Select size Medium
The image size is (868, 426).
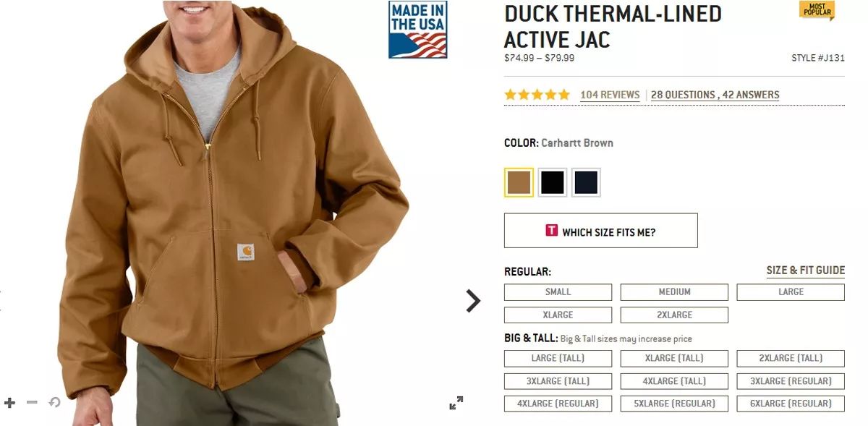[x=674, y=292]
